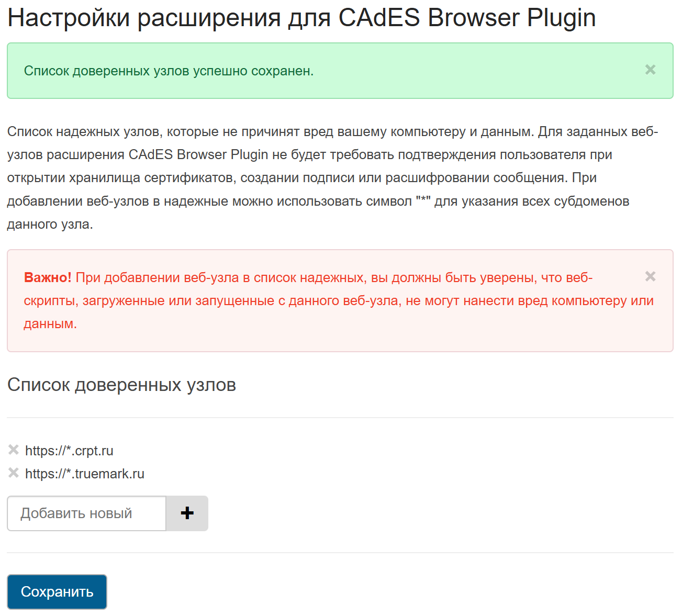Viewport: 682px width, 616px height.
Task: Delete the https://*.truemark.ru trusted node
Action: coord(14,473)
